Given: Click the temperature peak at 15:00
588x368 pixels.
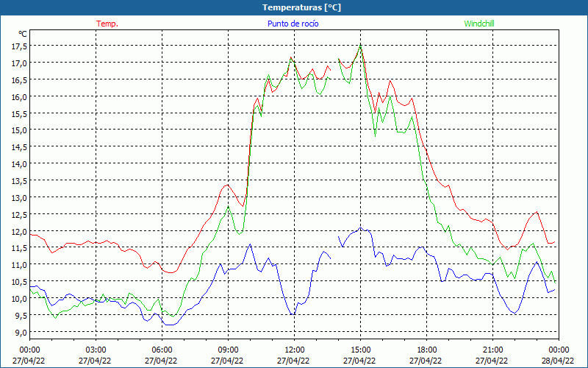Looking at the screenshot, I should click(x=360, y=46).
